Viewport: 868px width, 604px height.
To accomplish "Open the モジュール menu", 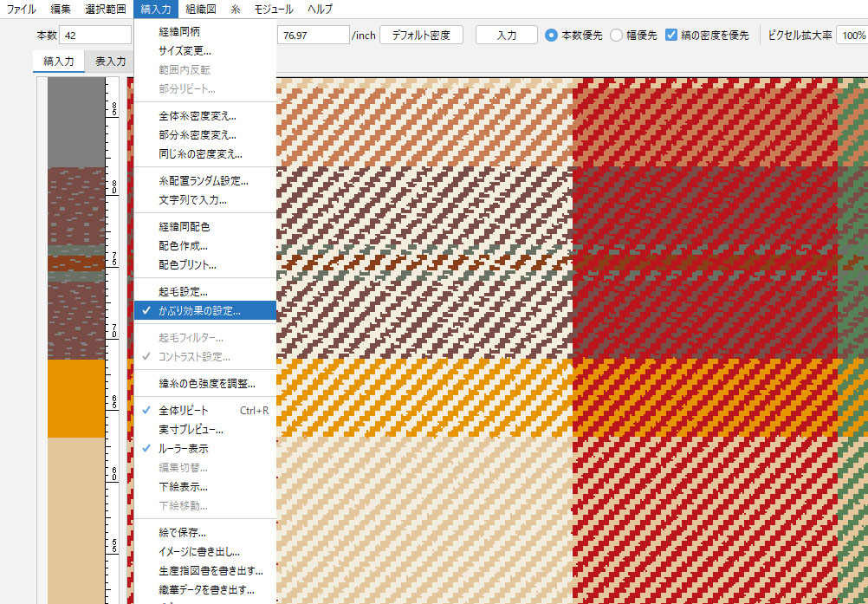I will pos(273,10).
